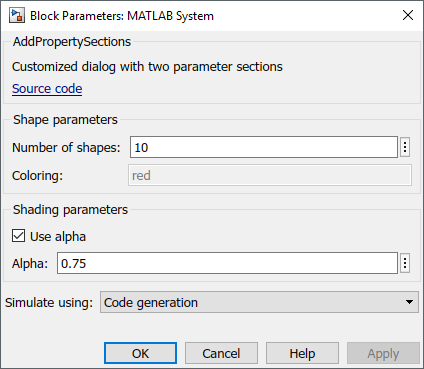Click the greyed-out Apply button
Viewport: 424px width, 369px height.
(383, 353)
